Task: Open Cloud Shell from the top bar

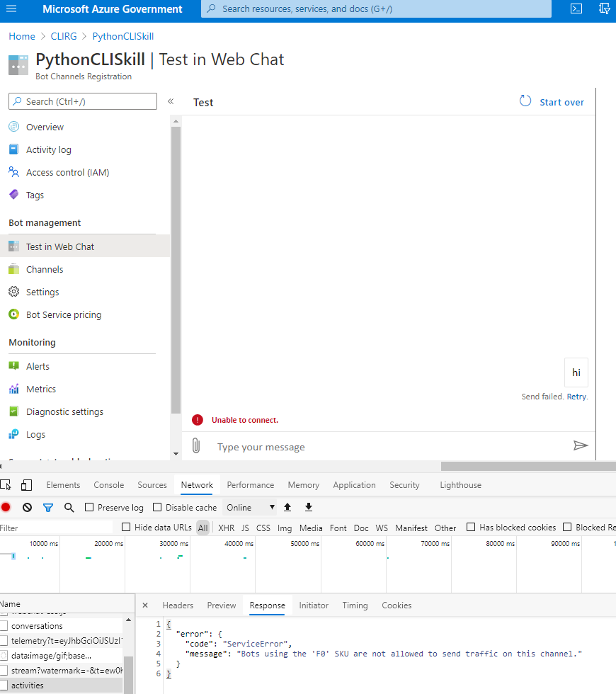Action: point(576,8)
